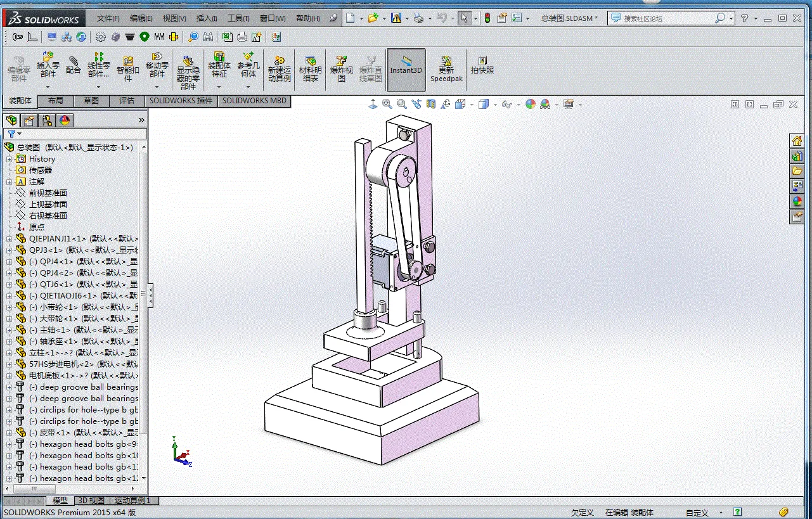812x519 pixels.
Task: Click the Rebuild traffic light icon
Action: 487,18
